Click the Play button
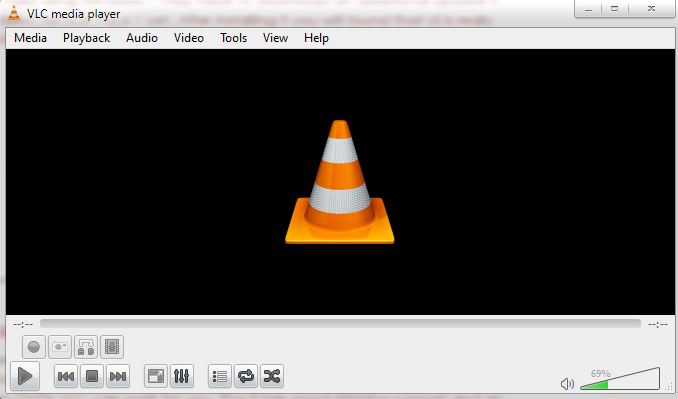The image size is (678, 399). tap(25, 376)
